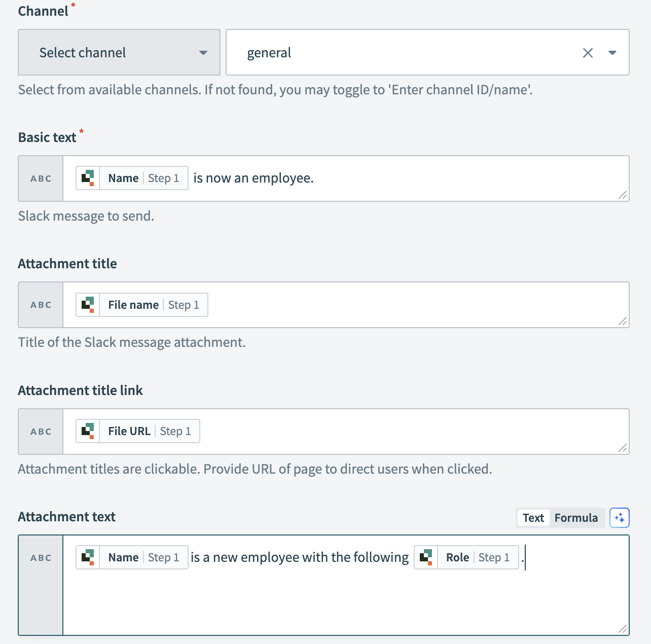Viewport: 651px width, 644px height.
Task: Click the ABC icon beside the Basic text field
Action: click(41, 178)
